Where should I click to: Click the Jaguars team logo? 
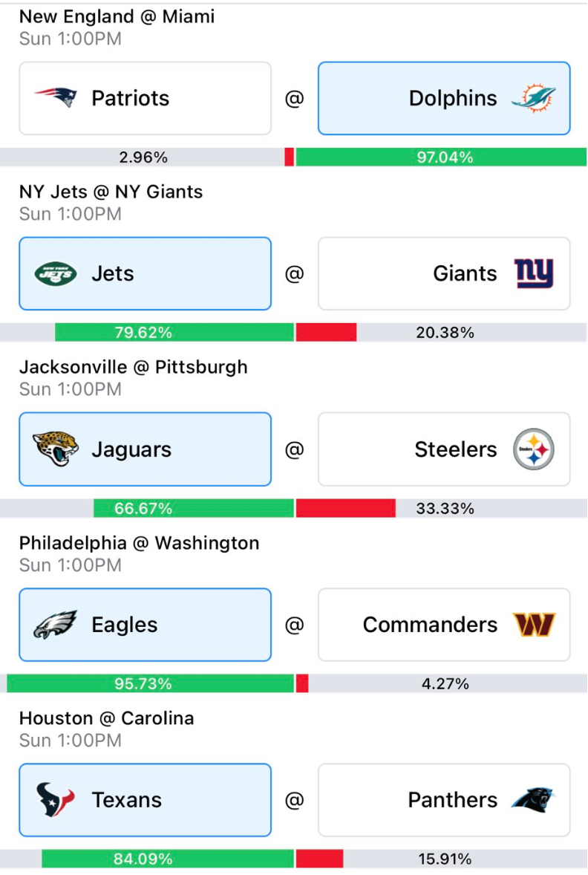pyautogui.click(x=55, y=449)
